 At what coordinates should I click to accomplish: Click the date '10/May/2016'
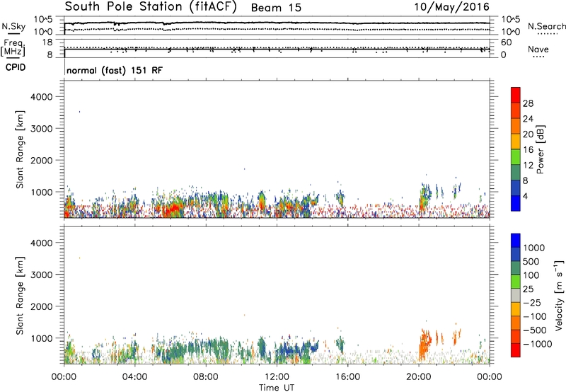tap(451, 7)
